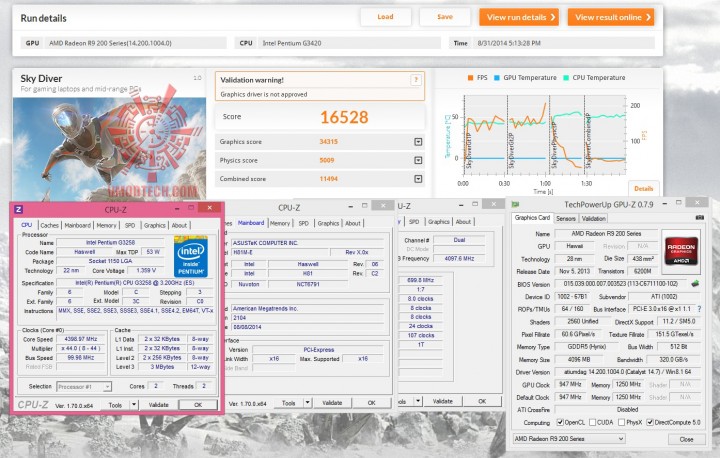Image resolution: width=720 pixels, height=458 pixels.
Task: Toggle the OpenCL checkbox in GPU-Z
Action: (560, 422)
